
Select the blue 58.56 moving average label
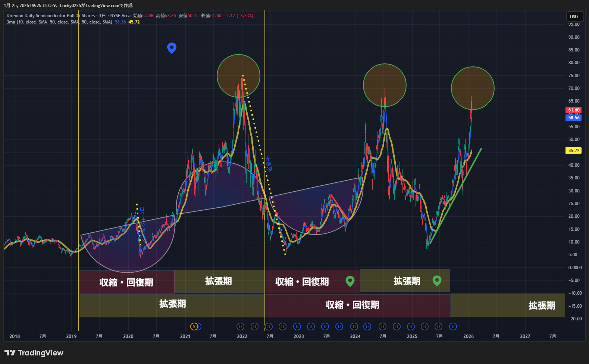(x=573, y=118)
